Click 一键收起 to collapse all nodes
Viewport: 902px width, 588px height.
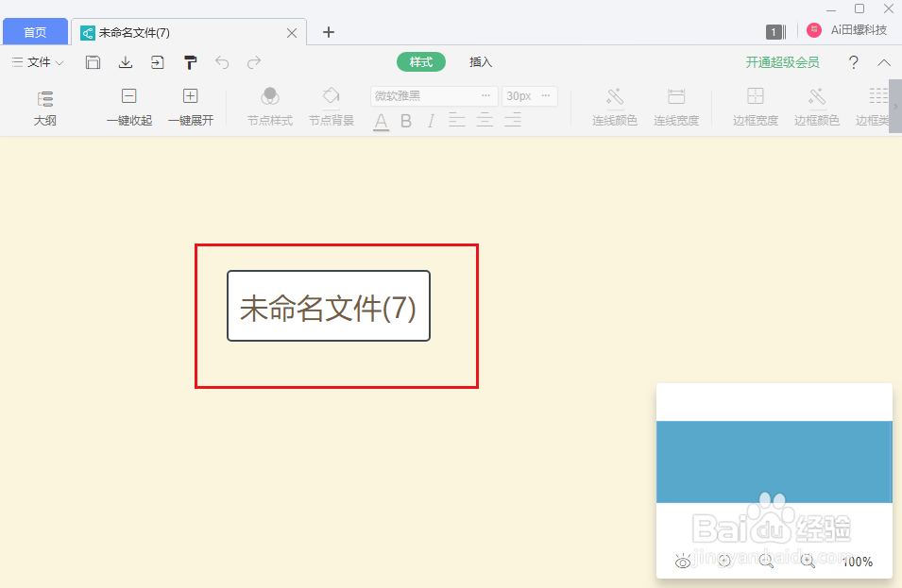pyautogui.click(x=129, y=108)
